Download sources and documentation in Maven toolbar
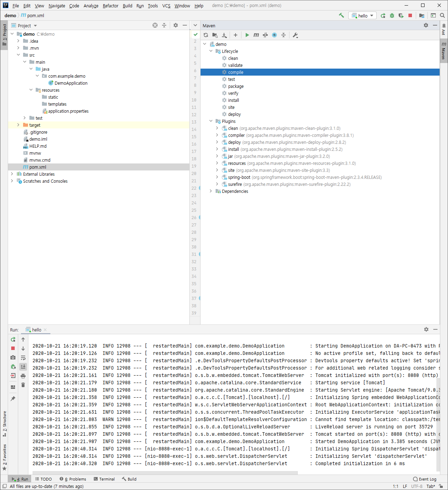 [x=224, y=35]
